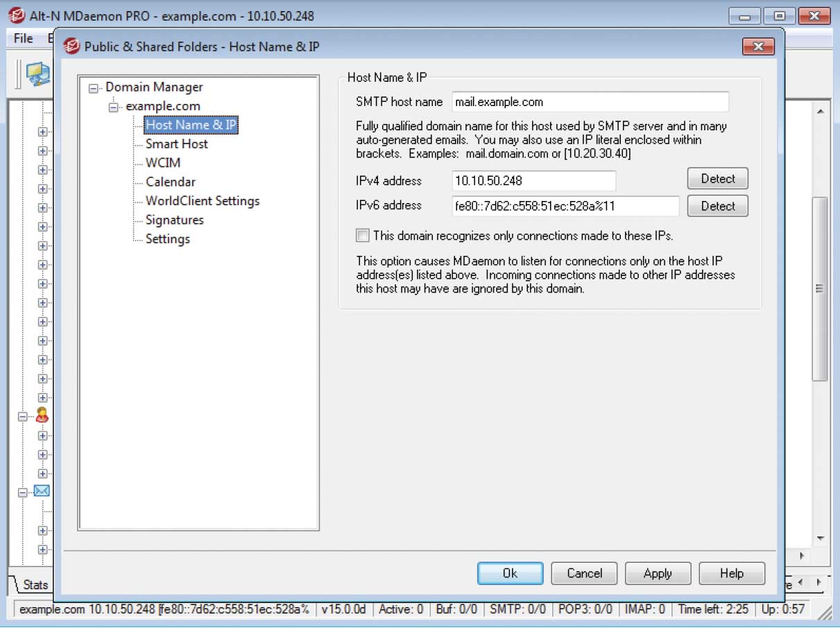Image resolution: width=840 pixels, height=628 pixels.
Task: Go to WorldClient Settings
Action: [x=203, y=201]
